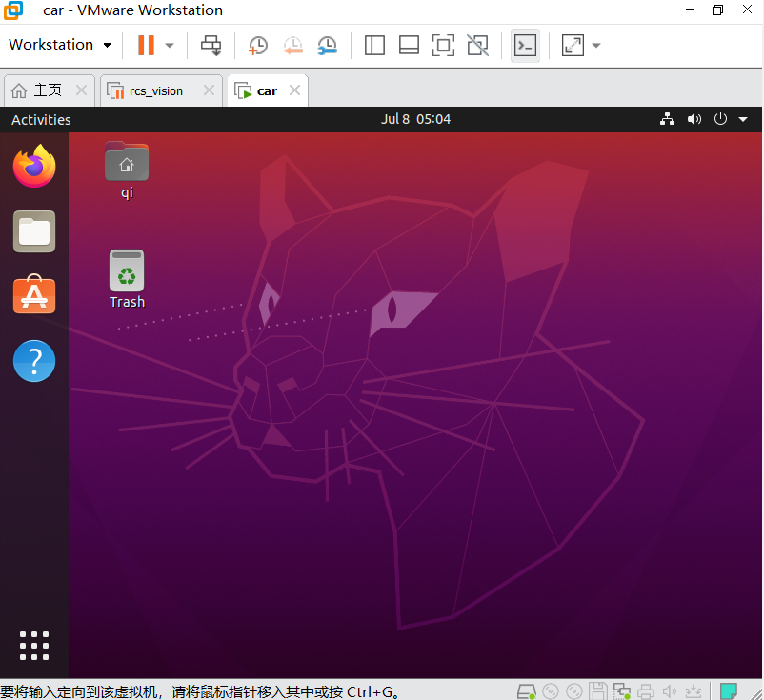Open Files manager from the dock
Screen dimensions: 764x700
(34, 231)
